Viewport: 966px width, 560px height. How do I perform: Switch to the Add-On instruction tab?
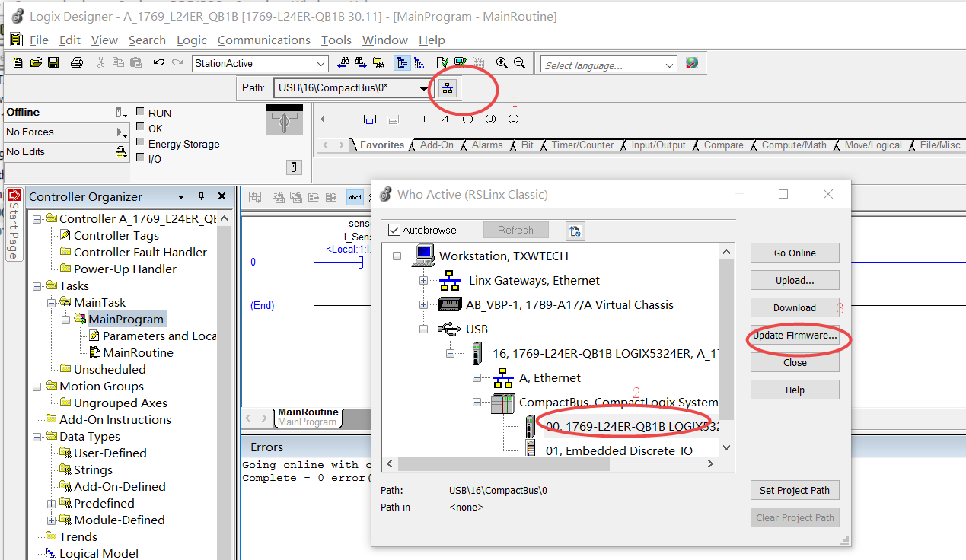click(x=436, y=145)
